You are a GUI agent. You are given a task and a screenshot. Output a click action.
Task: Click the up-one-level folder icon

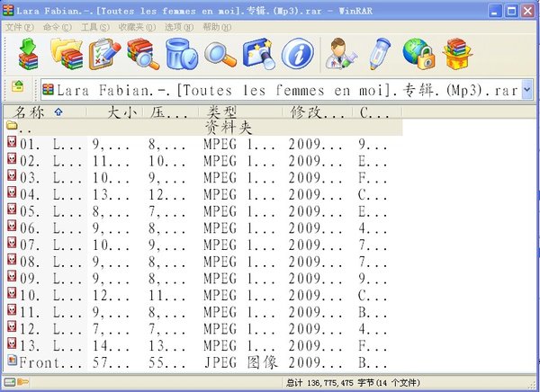click(18, 86)
